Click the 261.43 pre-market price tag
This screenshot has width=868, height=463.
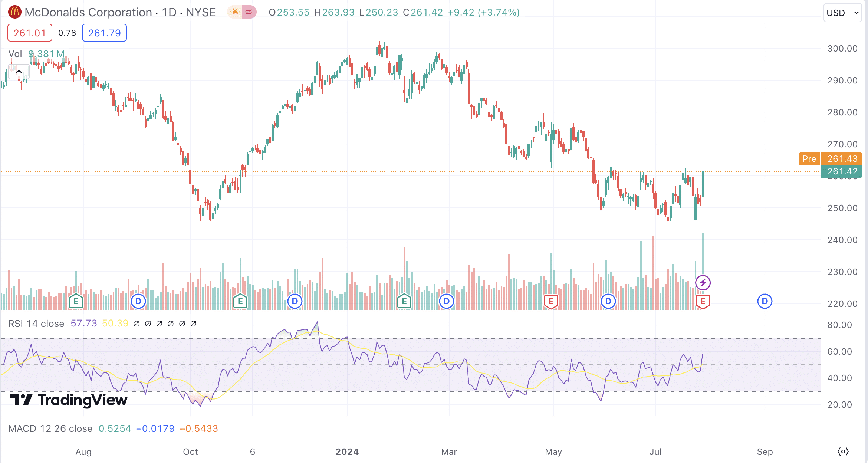click(842, 159)
